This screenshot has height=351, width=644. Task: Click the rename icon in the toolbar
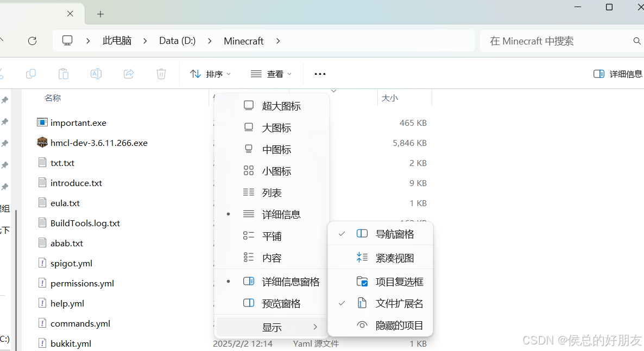(x=96, y=74)
